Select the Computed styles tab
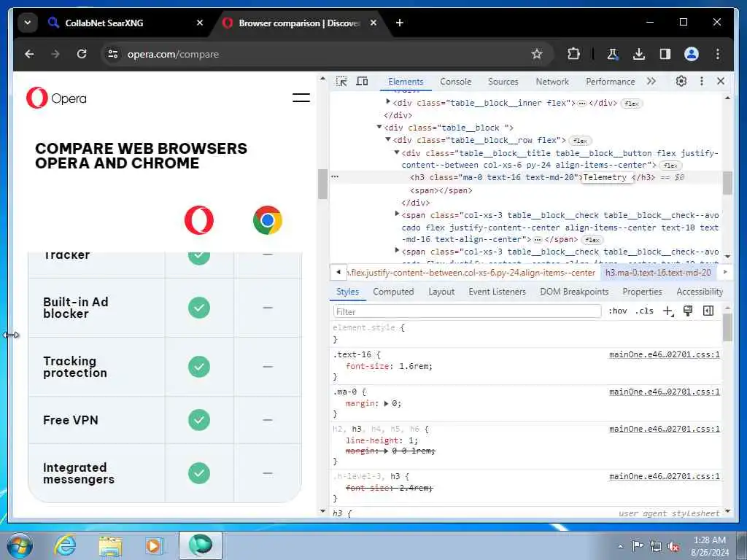Viewport: 747px width, 560px height. click(x=393, y=292)
